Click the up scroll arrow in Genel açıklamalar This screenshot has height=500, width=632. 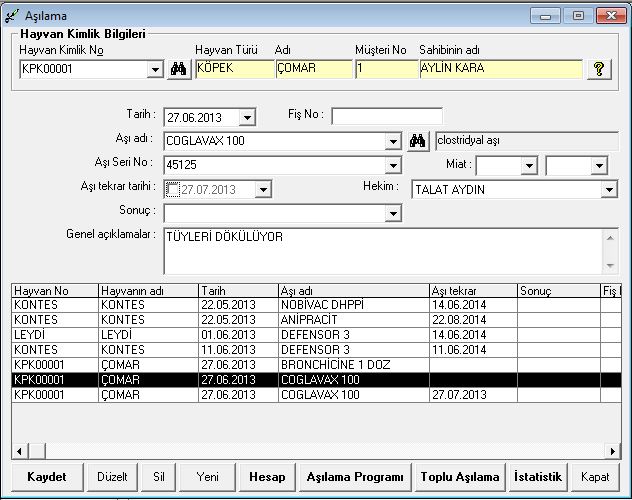coord(610,238)
